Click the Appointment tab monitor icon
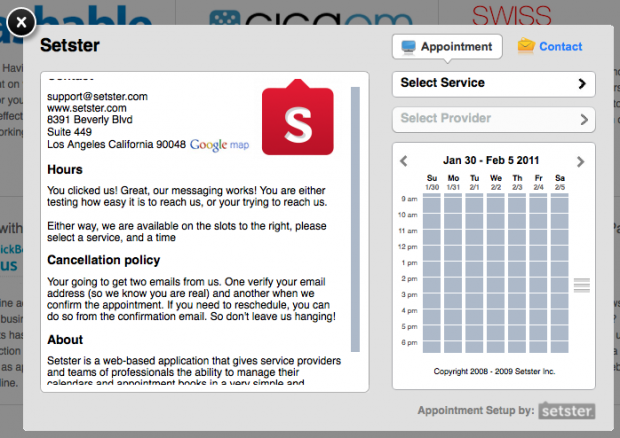The image size is (620, 438). click(408, 47)
